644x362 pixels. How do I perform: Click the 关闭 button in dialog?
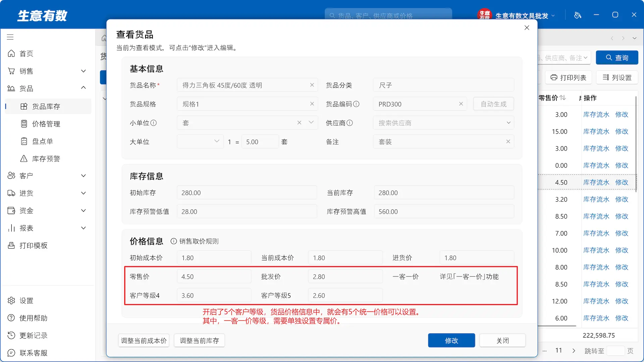(502, 341)
